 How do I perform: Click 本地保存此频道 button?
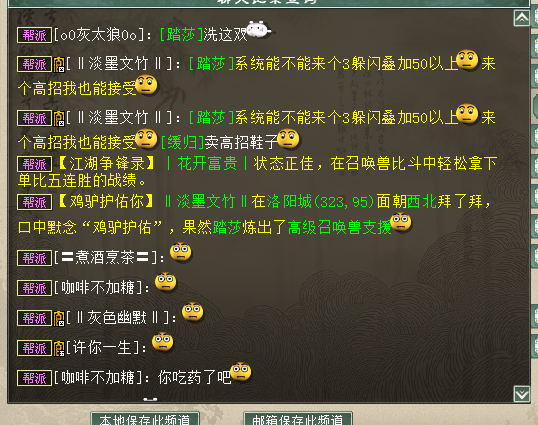tap(145, 419)
